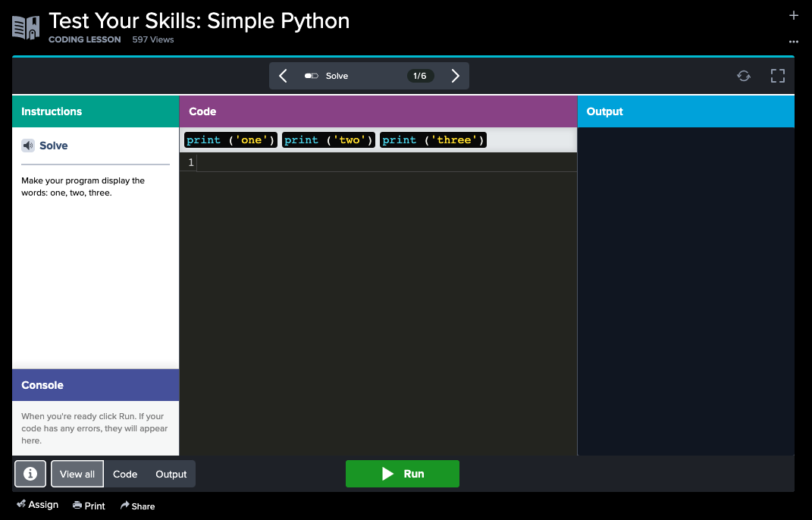
Task: Click into code editor line 1
Action: 387,163
